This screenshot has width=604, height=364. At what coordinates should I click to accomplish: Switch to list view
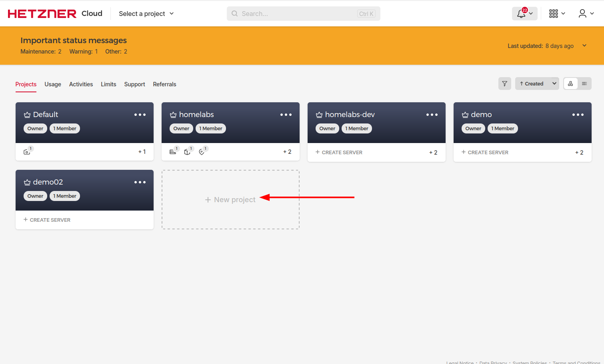coord(584,84)
